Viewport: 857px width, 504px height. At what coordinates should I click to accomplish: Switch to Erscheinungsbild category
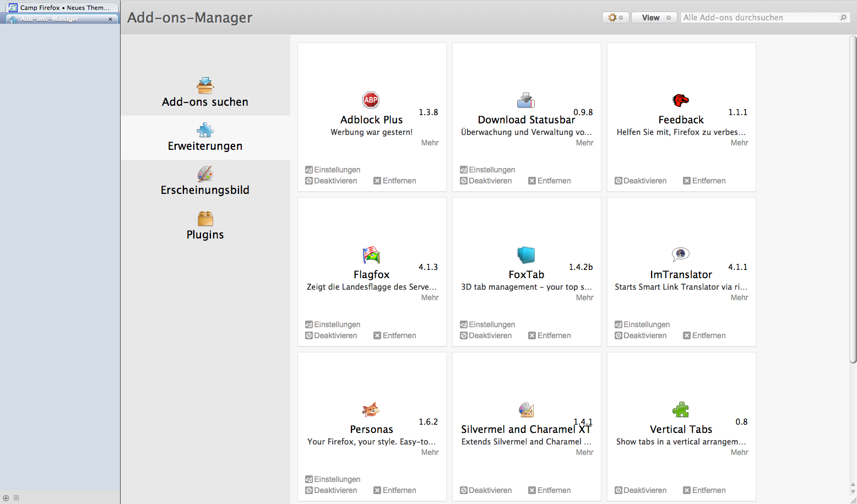pos(205,182)
